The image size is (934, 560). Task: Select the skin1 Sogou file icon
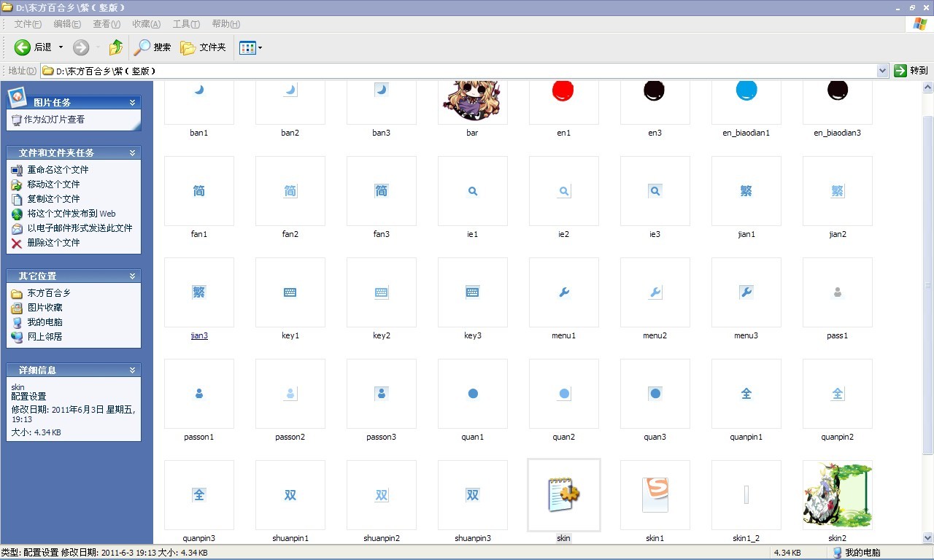[655, 494]
